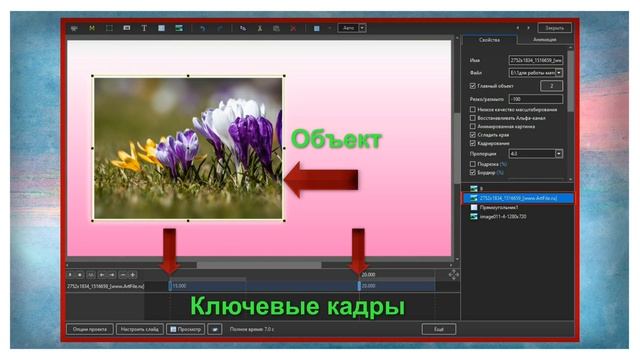Paste an object with the toolbar icon
Screen dimensions: 640x360
pyautogui.click(x=276, y=28)
